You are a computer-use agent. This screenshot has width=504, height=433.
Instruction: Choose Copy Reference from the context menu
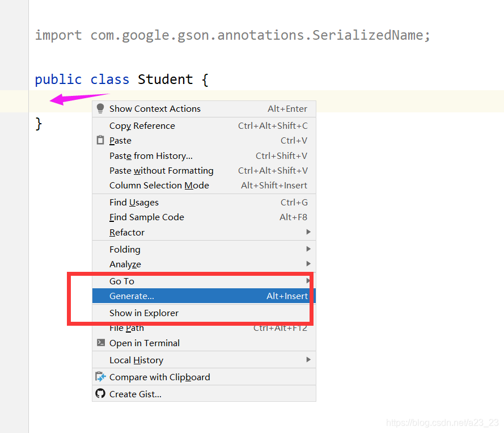pos(204,126)
